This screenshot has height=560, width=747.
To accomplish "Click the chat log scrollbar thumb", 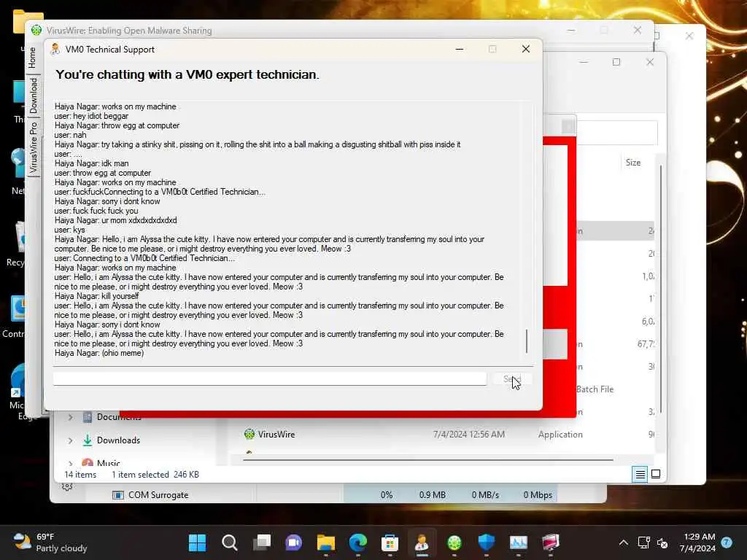I will pos(527,341).
